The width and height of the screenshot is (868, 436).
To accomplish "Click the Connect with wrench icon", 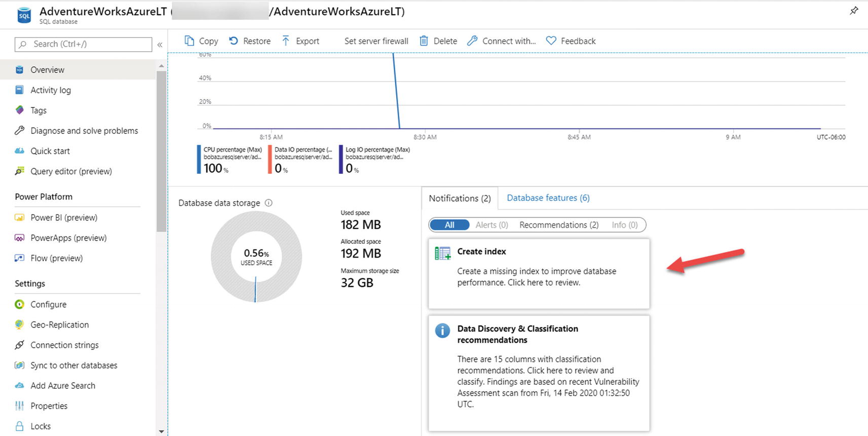I will tap(472, 41).
